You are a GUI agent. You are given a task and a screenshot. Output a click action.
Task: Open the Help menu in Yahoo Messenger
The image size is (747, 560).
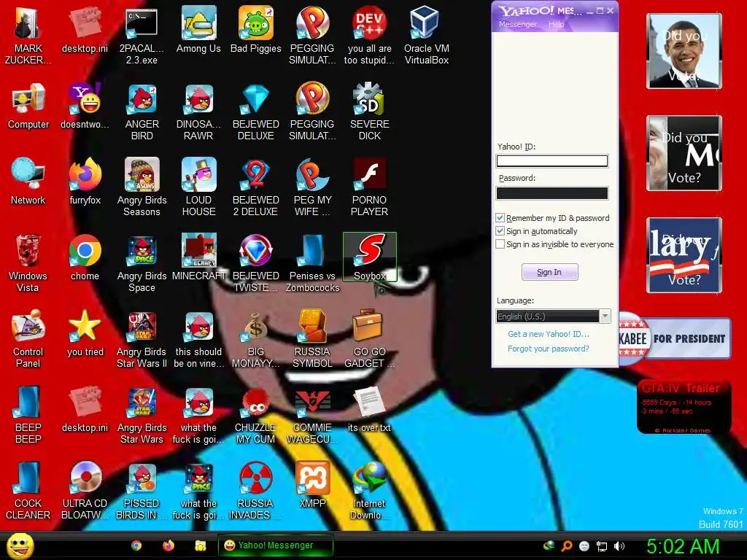click(x=556, y=24)
